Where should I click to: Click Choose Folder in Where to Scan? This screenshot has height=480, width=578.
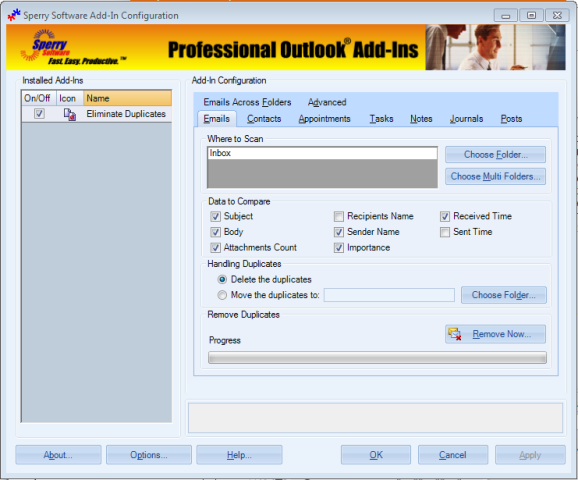495,154
